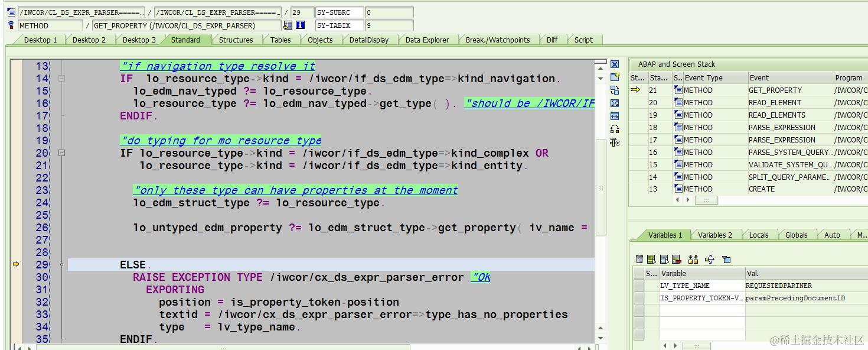868x350 pixels.
Task: Open the Data Explorer tab
Action: (427, 40)
